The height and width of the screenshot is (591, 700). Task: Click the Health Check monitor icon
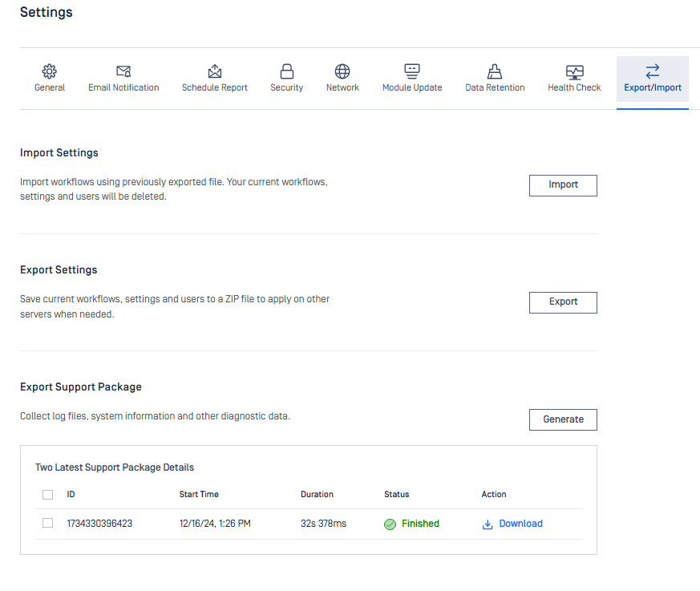[574, 71]
